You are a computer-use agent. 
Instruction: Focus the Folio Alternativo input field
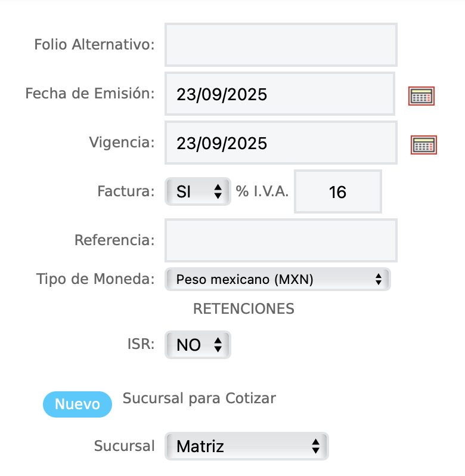click(281, 45)
